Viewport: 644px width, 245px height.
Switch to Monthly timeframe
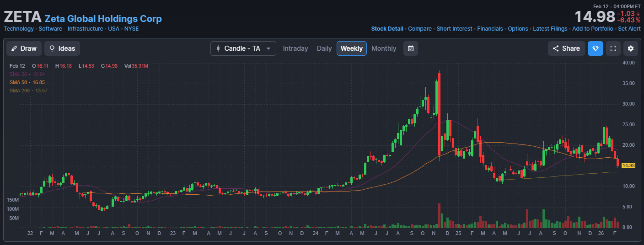(x=384, y=48)
